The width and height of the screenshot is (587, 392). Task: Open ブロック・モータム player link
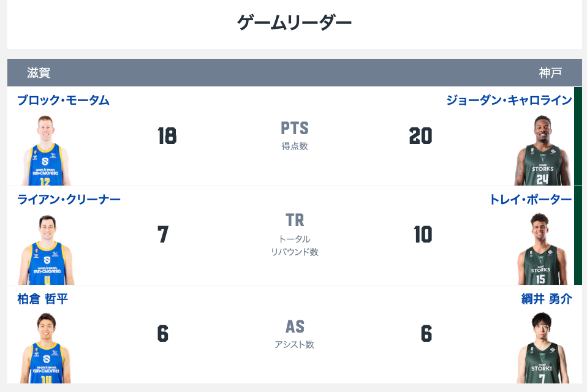click(63, 100)
